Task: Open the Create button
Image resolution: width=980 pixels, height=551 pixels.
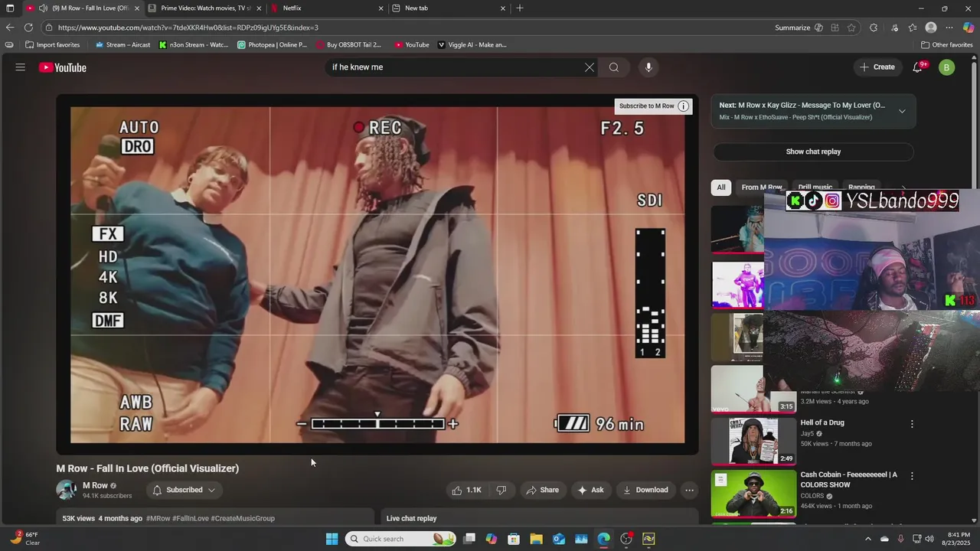Action: (877, 67)
